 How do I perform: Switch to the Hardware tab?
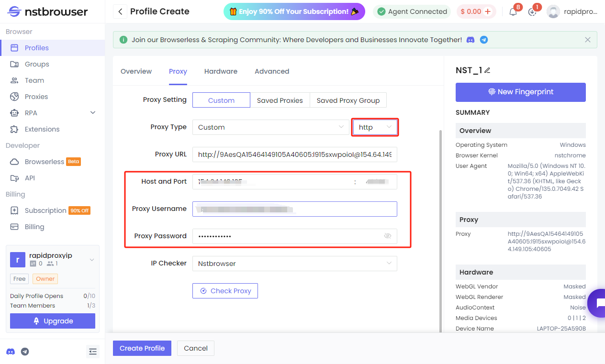221,71
